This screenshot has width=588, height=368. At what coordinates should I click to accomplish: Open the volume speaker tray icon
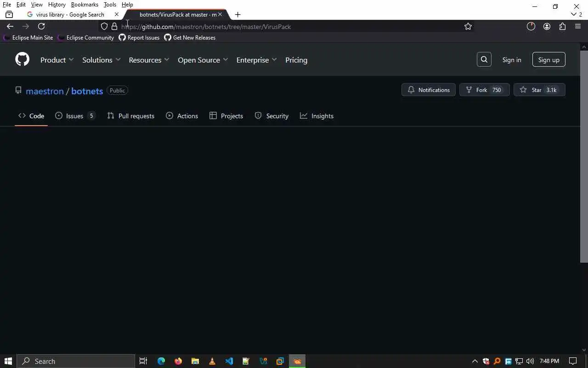click(x=530, y=361)
